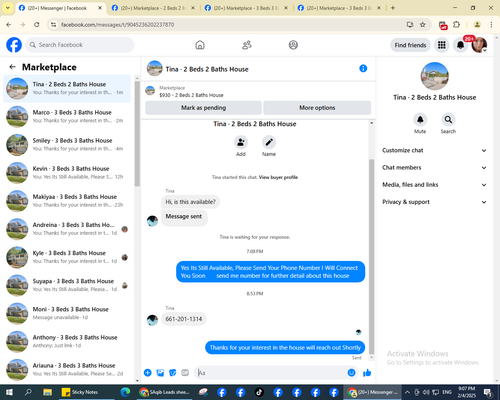Viewport: 500px width, 400px height.
Task: Open Smiley - 3 Beds 3 Baths conversation
Action: (67, 145)
